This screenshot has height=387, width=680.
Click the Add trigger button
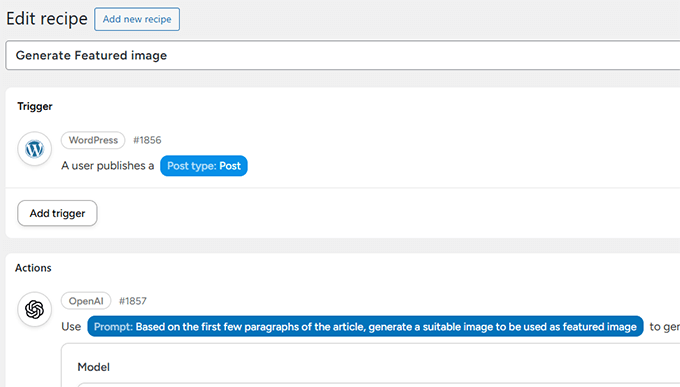(x=57, y=213)
